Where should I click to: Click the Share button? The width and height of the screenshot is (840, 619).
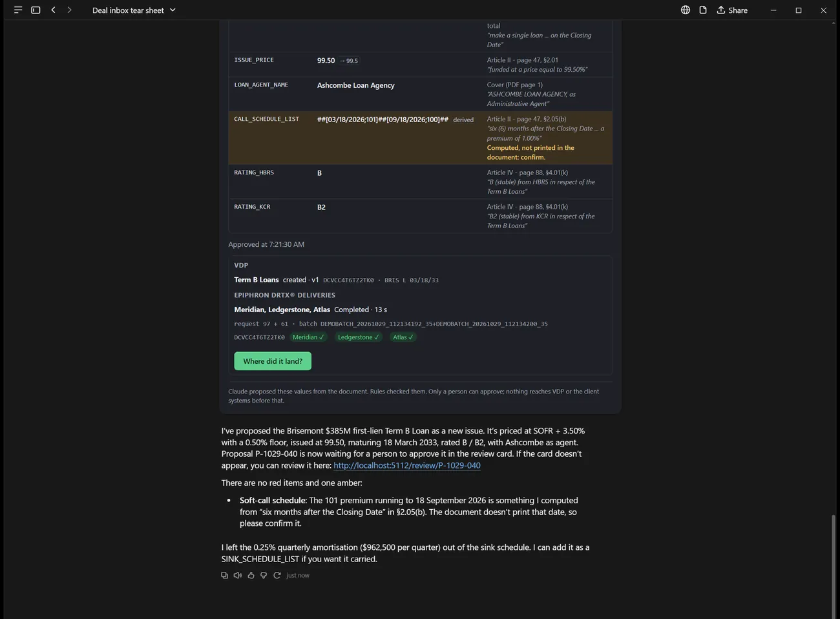pyautogui.click(x=732, y=10)
